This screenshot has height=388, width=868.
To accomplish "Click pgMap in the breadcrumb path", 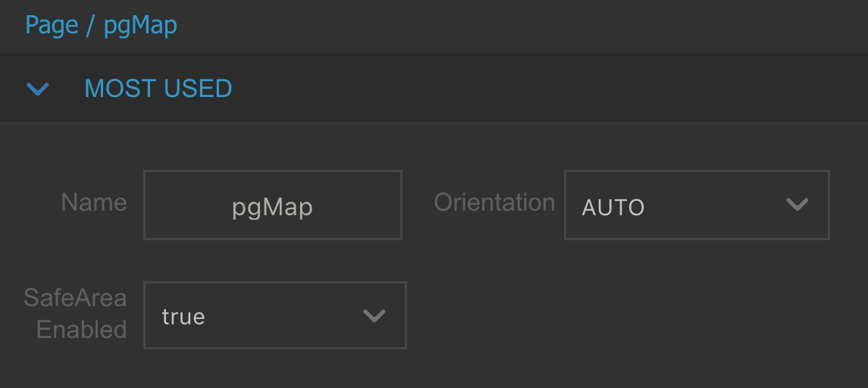I will [x=140, y=26].
